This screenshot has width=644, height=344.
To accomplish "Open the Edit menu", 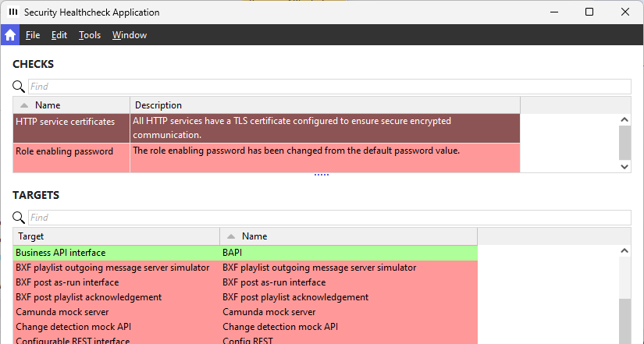I will tap(59, 35).
